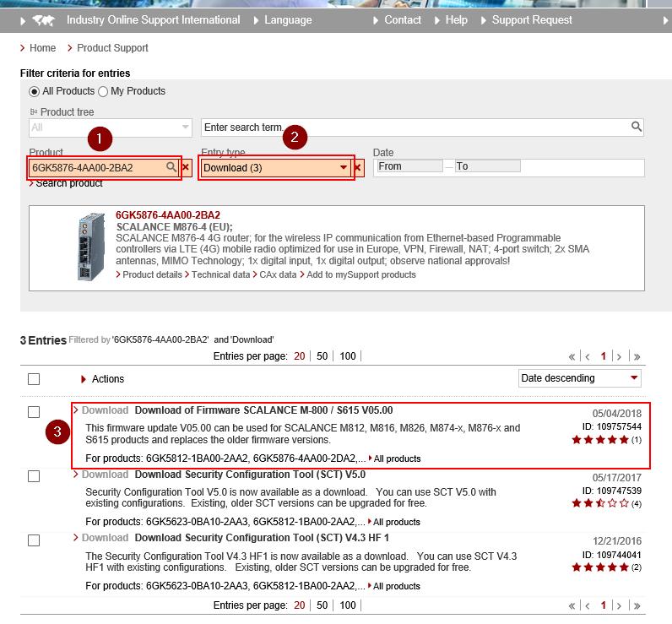Click the world map globe icon

(43, 20)
